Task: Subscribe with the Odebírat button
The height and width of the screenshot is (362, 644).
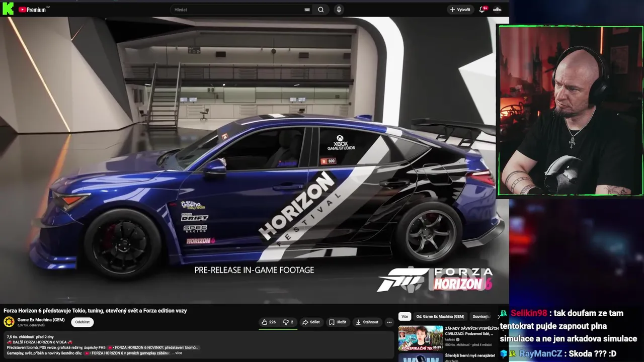Action: click(x=83, y=322)
